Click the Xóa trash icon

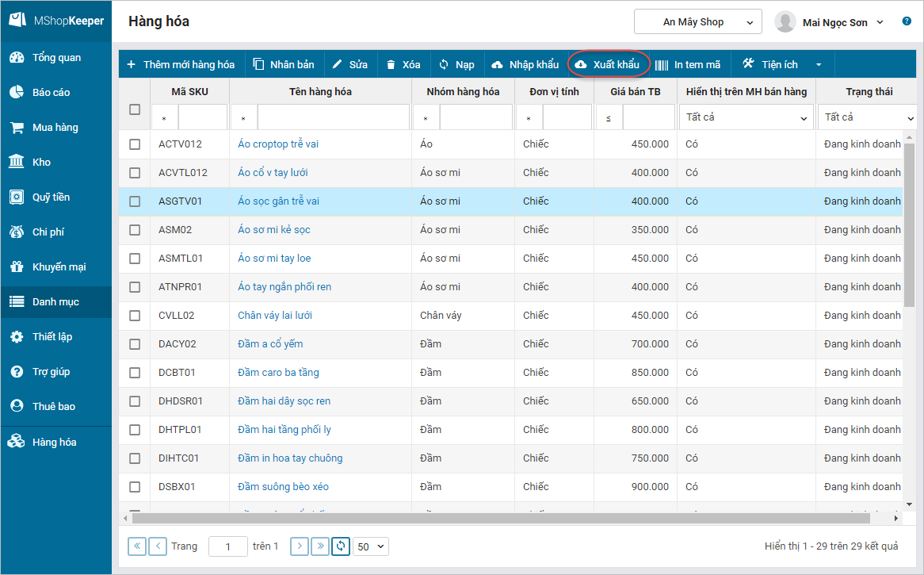click(x=391, y=64)
